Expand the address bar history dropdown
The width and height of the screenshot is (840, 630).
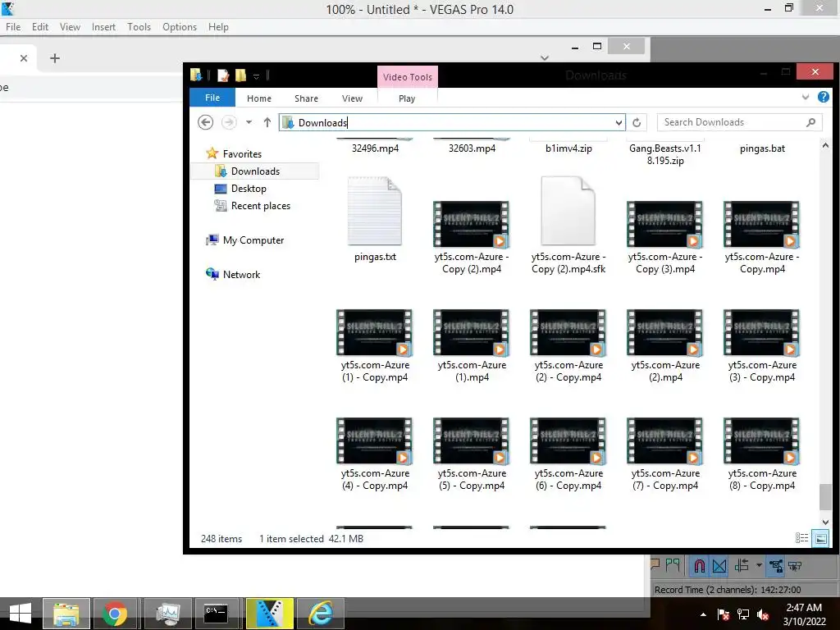point(619,123)
